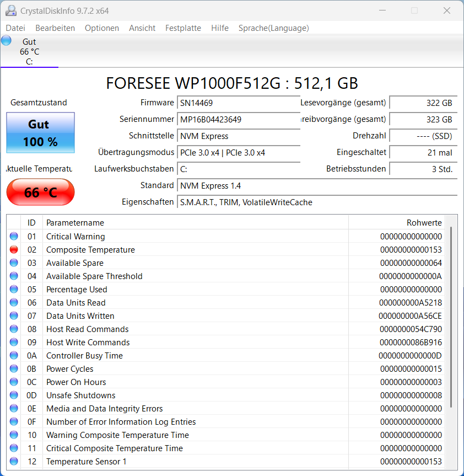Click the status icon beside Available Spare
This screenshot has height=476, width=464.
coord(14,263)
